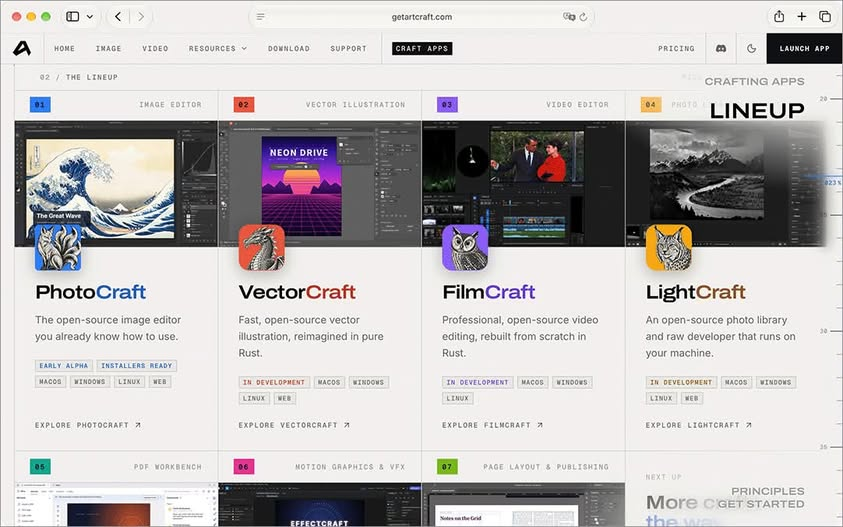This screenshot has width=843, height=527.
Task: Click the Early Alpha tag
Action: tap(64, 366)
